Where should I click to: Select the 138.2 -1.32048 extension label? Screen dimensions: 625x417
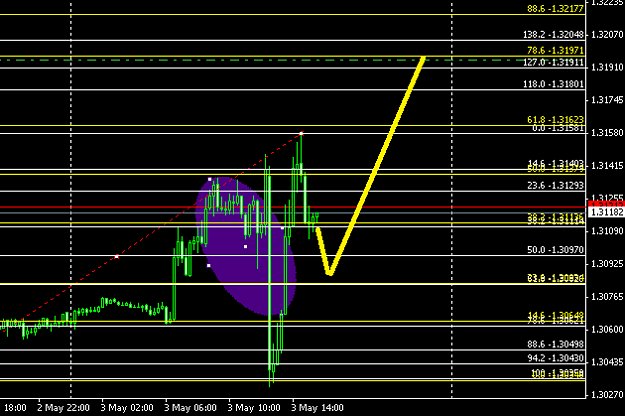point(553,35)
